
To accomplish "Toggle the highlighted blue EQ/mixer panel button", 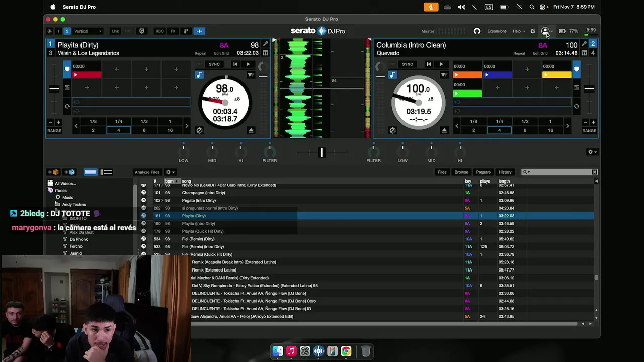I will 199,31.
